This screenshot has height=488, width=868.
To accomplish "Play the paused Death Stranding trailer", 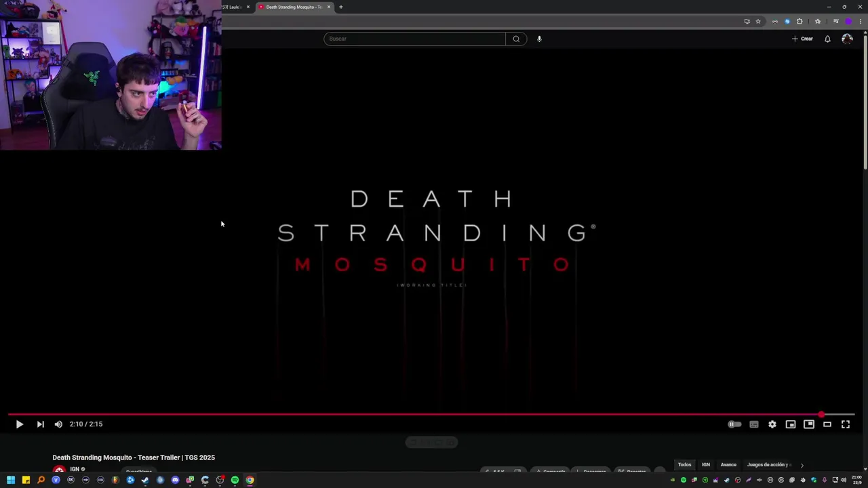I will tap(19, 424).
